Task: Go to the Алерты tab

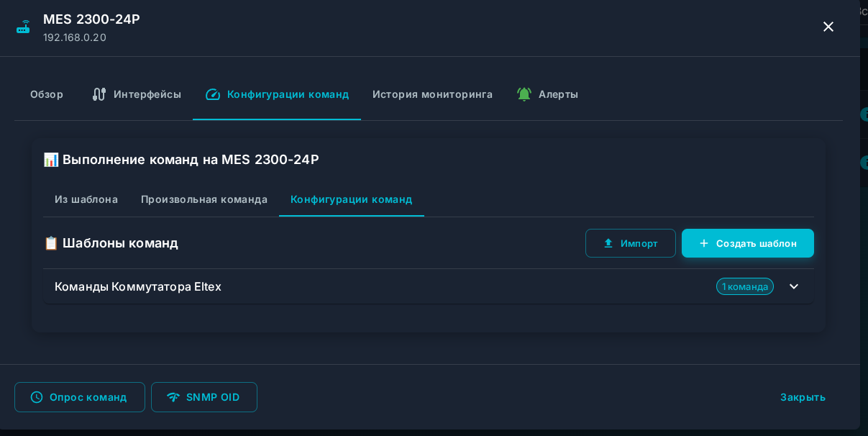Action: 547,94
